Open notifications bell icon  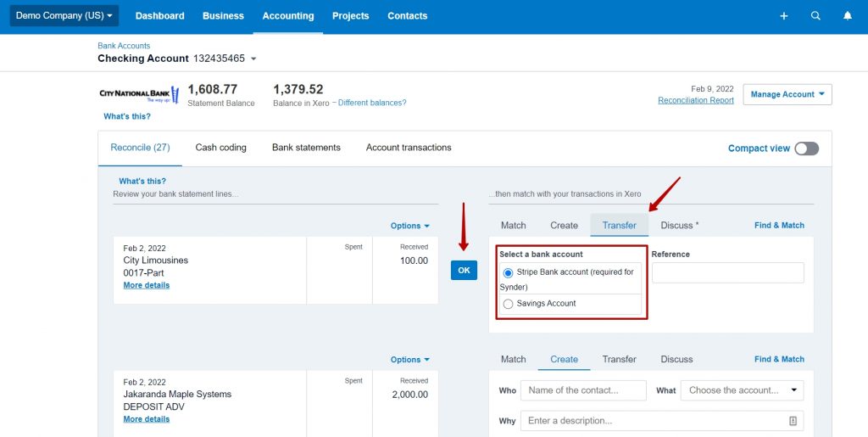point(848,16)
